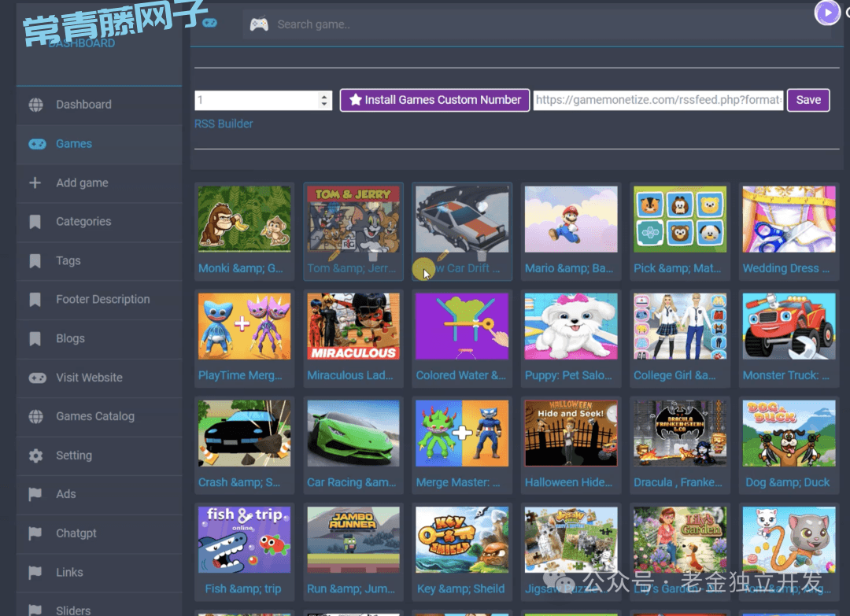
Task: Click the Footer Description bookmark icon
Action: pos(35,300)
